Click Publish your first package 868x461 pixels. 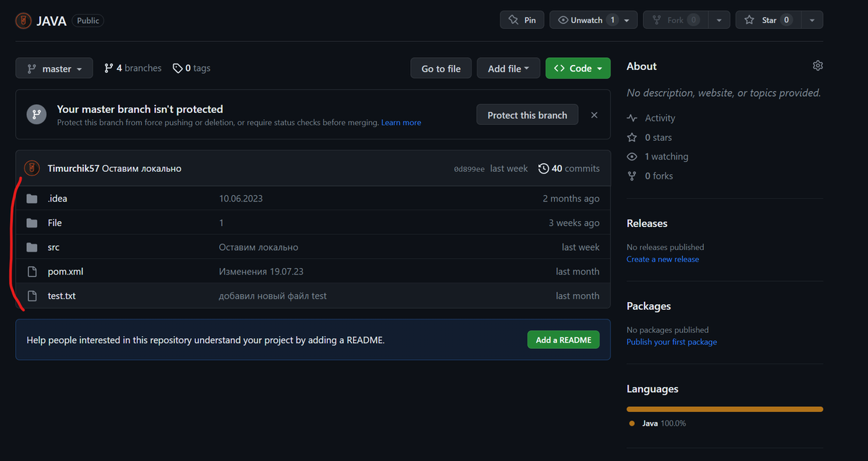coord(672,342)
